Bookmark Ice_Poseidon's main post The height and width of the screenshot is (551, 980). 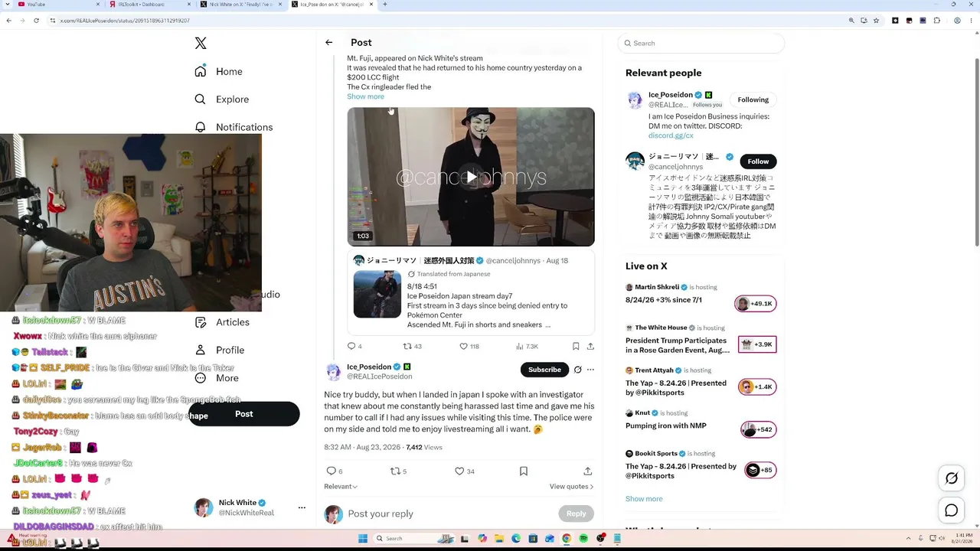tap(524, 471)
